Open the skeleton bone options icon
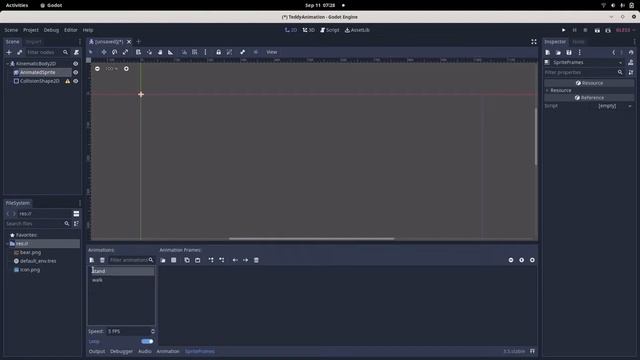The width and height of the screenshot is (640, 360). pos(242,52)
